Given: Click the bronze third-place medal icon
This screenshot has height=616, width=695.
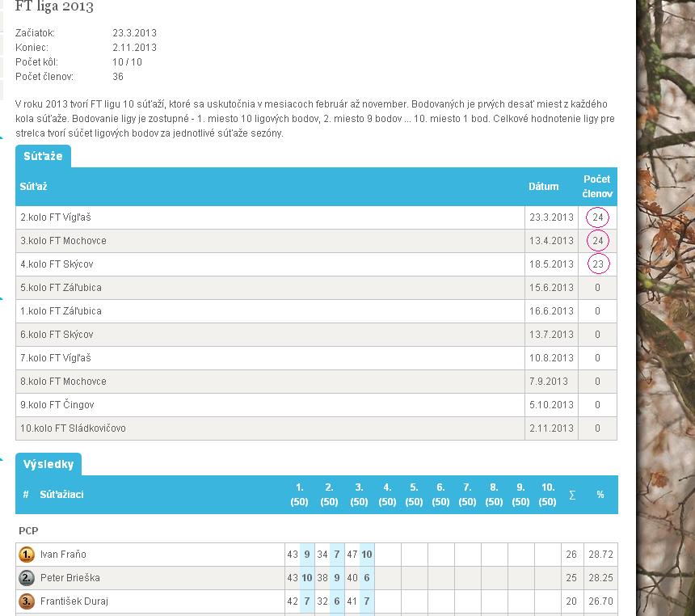Looking at the screenshot, I should [x=27, y=601].
